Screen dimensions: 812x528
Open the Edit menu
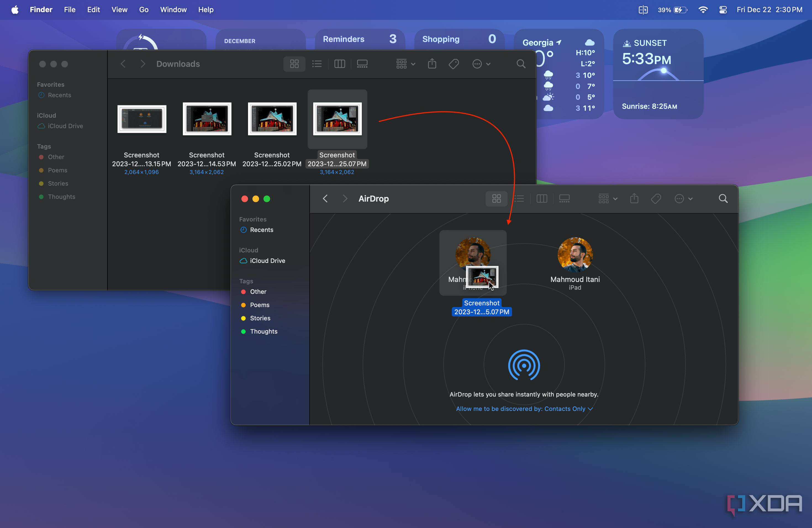pos(93,10)
